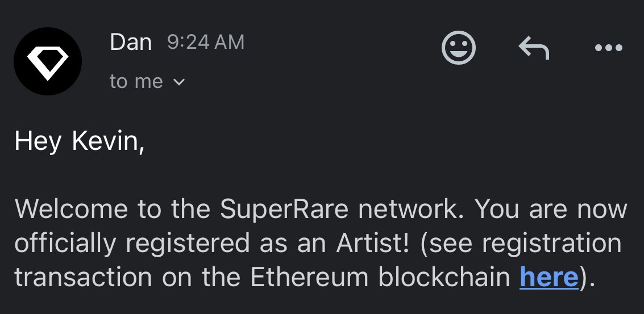Screen dimensions: 644x314
Task: Tap the word "Artist!" in the email
Action: (x=373, y=243)
